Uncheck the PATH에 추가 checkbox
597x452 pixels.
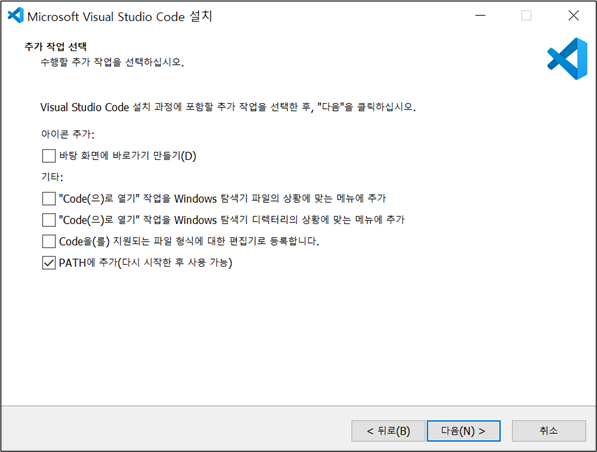click(x=49, y=263)
